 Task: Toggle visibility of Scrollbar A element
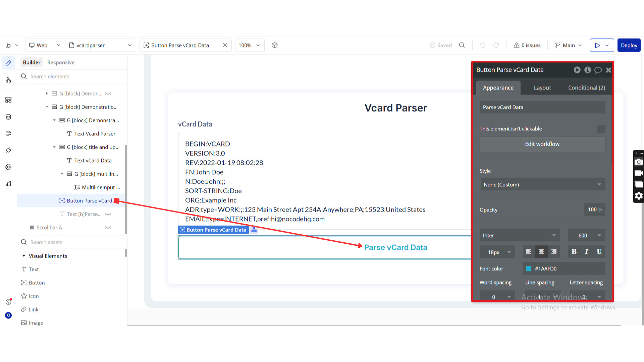[108, 228]
